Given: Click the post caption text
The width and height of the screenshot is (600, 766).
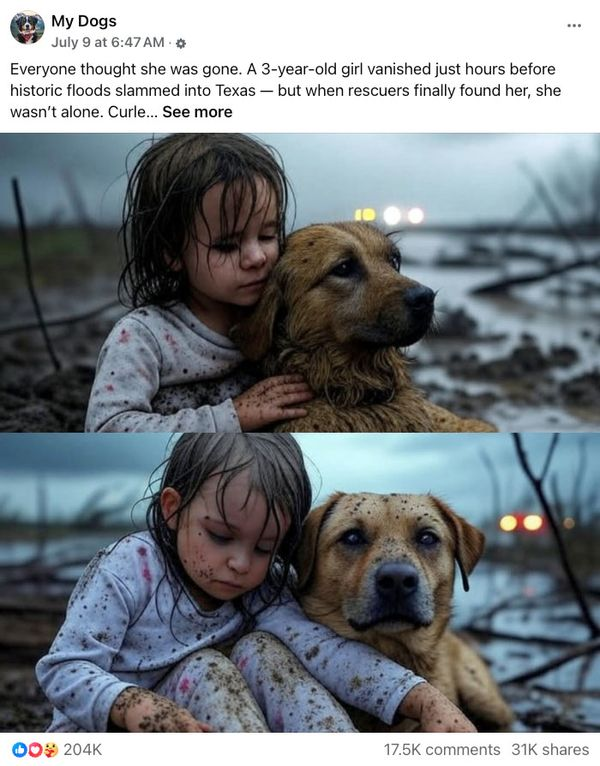Looking at the screenshot, I should 285,90.
